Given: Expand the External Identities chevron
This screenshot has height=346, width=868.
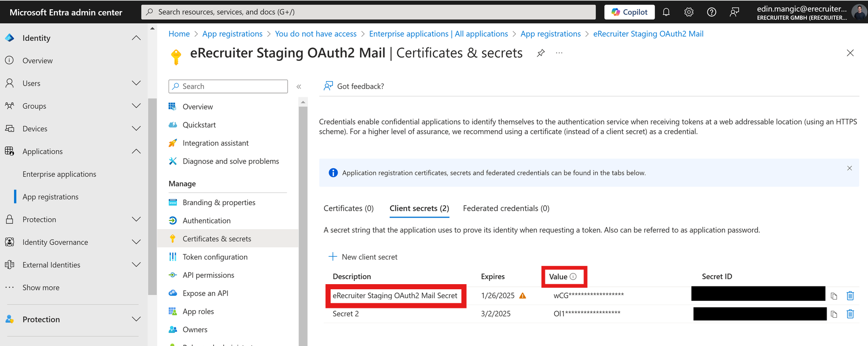Looking at the screenshot, I should [136, 265].
